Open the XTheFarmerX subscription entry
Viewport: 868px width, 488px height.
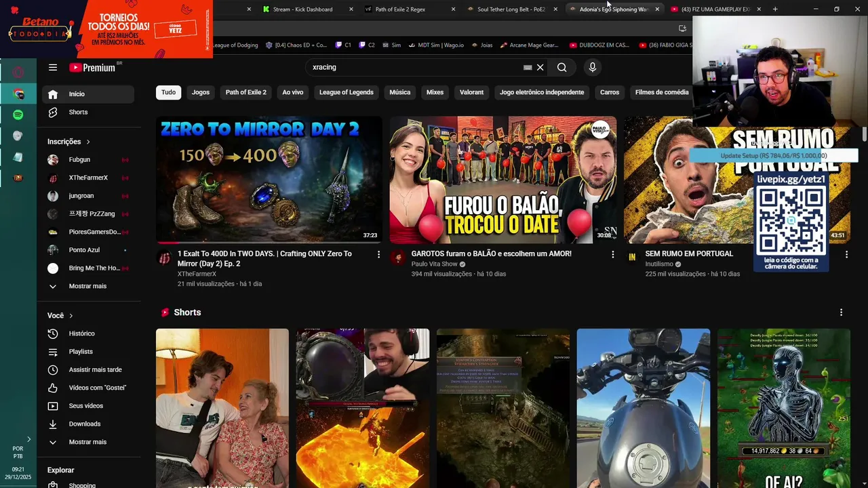[x=88, y=178]
